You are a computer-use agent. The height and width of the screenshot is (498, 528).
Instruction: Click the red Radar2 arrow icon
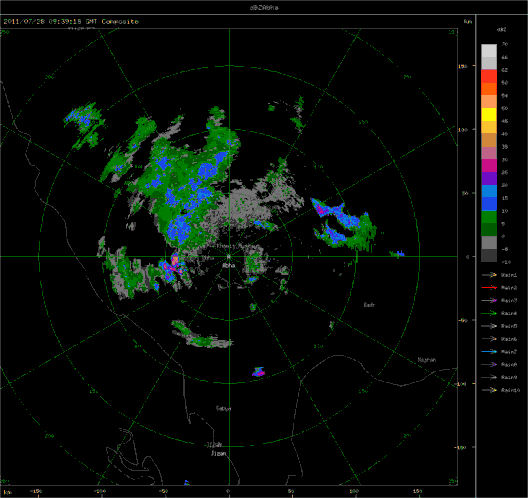point(489,288)
